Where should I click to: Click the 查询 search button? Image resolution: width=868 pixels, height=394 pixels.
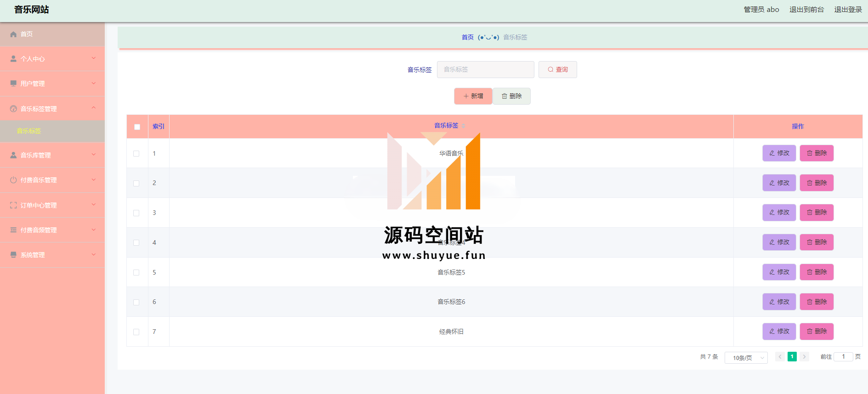tap(557, 70)
